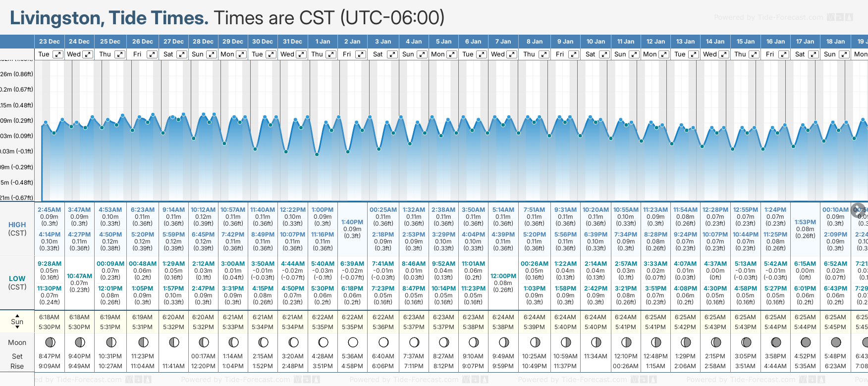The width and height of the screenshot is (868, 386).
Task: Open expanded view for Mon 29 Dec
Action: 241,54
